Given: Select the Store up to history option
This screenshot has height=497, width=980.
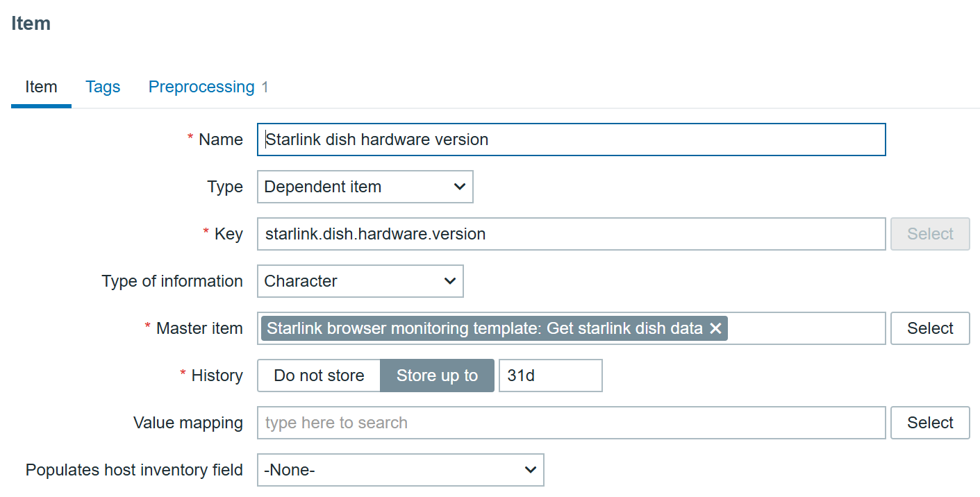Looking at the screenshot, I should point(437,376).
